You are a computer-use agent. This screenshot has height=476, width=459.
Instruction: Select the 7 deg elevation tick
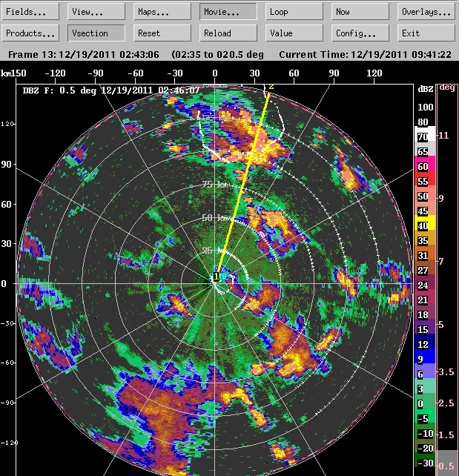[x=440, y=261]
